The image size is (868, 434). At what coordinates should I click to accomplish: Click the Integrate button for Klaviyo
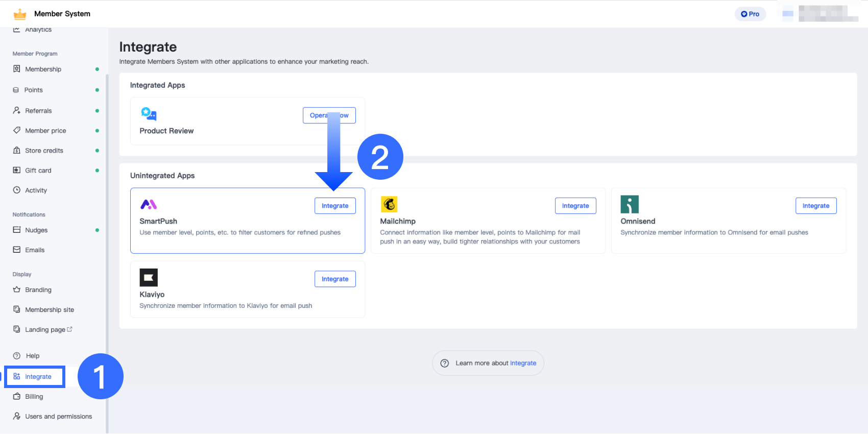[x=335, y=279]
